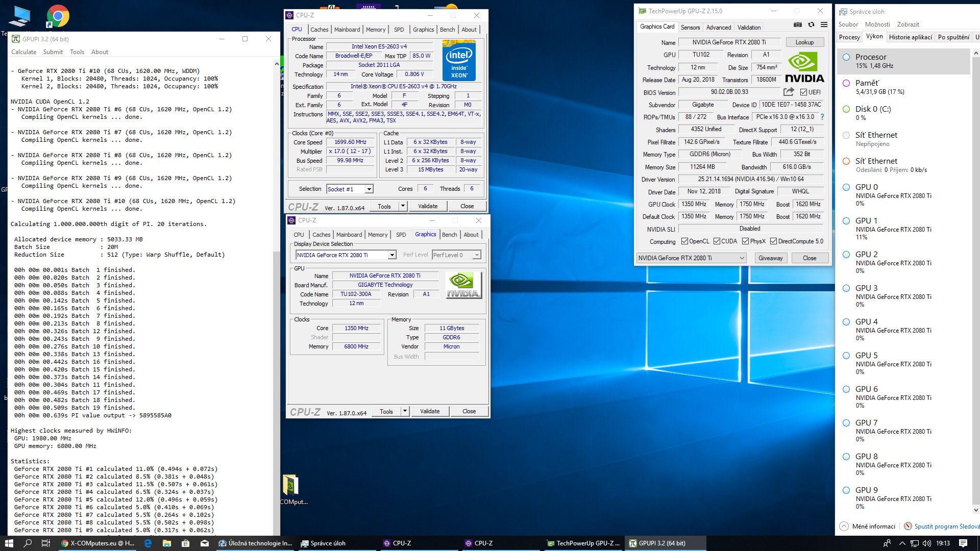Open Bench tab in lower CPU-Z window

450,235
